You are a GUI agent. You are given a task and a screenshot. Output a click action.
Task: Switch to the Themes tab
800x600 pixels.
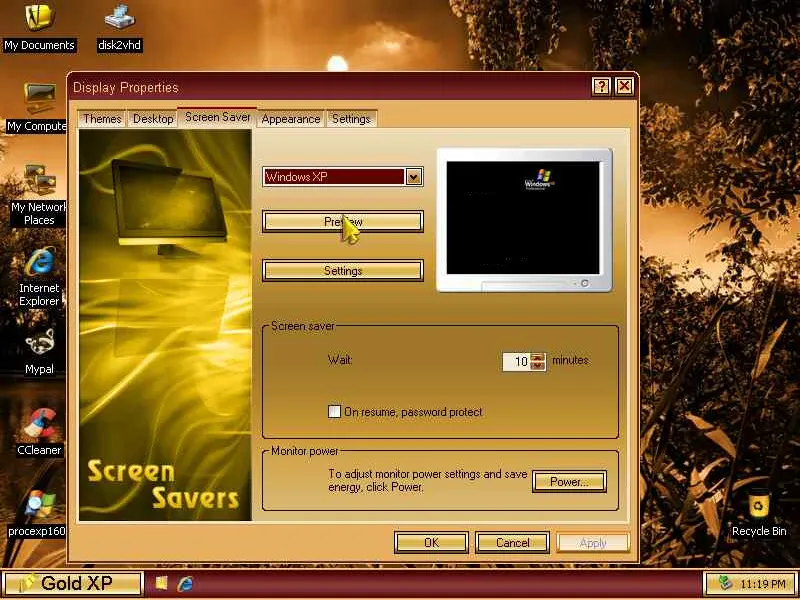click(x=102, y=119)
